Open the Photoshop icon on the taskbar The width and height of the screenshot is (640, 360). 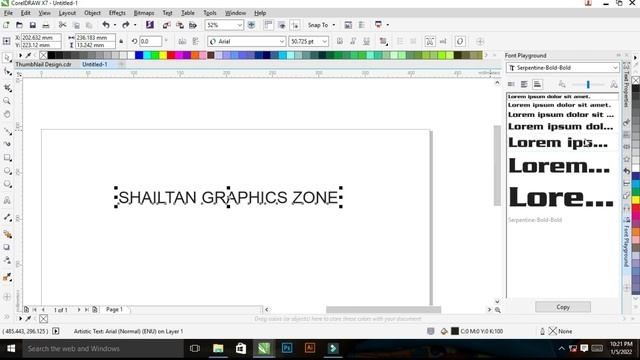coord(287,348)
